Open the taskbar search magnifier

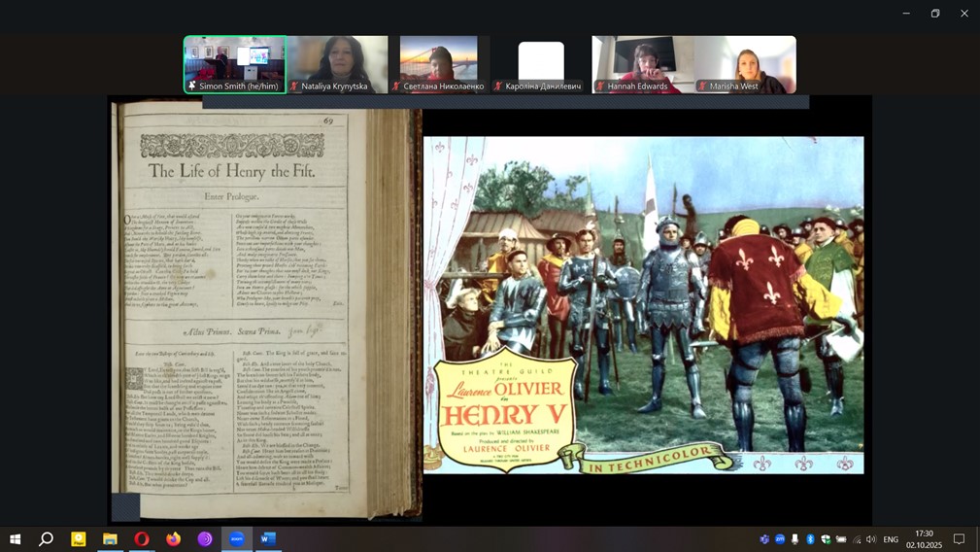(46, 538)
